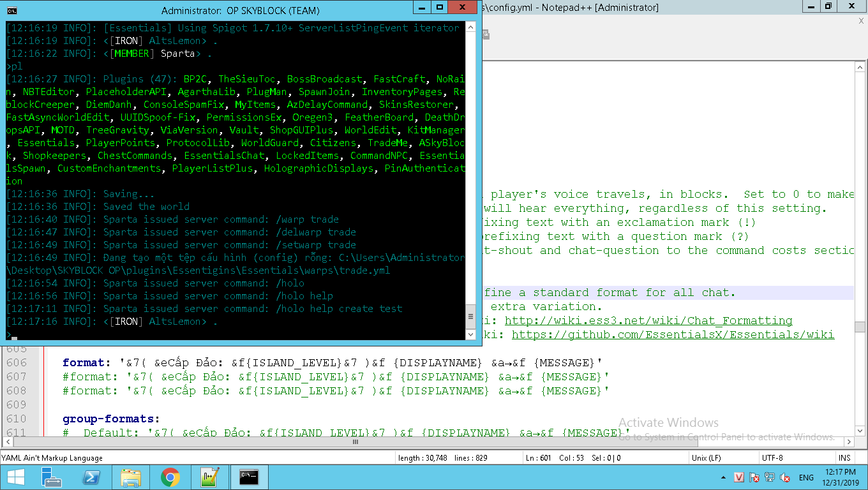Click Notepad++ vertical scrollbar down arrow

coord(860,431)
